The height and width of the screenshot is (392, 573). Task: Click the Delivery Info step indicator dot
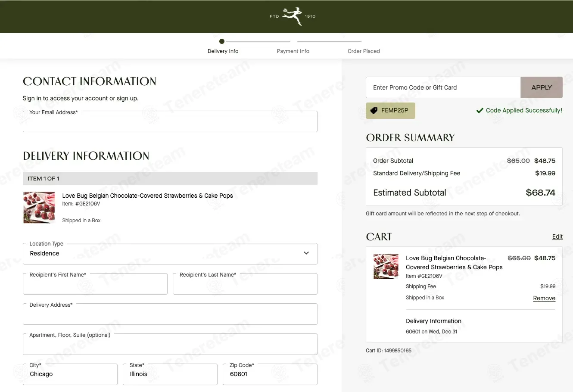click(x=222, y=41)
